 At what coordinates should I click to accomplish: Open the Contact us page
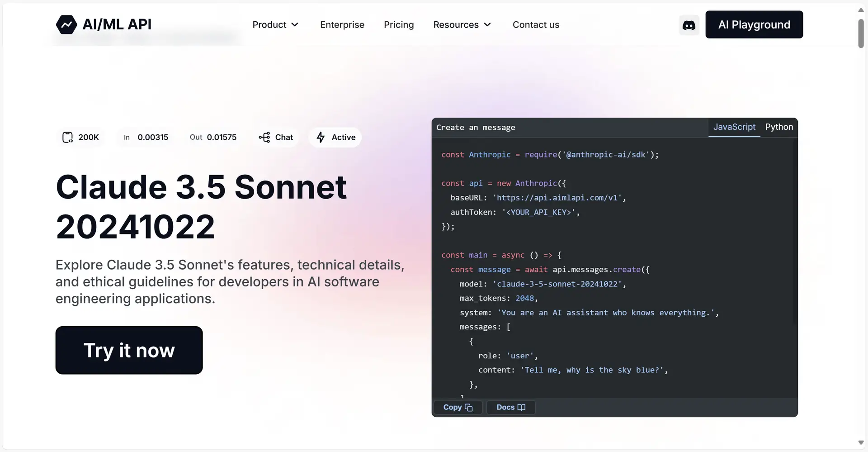click(536, 24)
